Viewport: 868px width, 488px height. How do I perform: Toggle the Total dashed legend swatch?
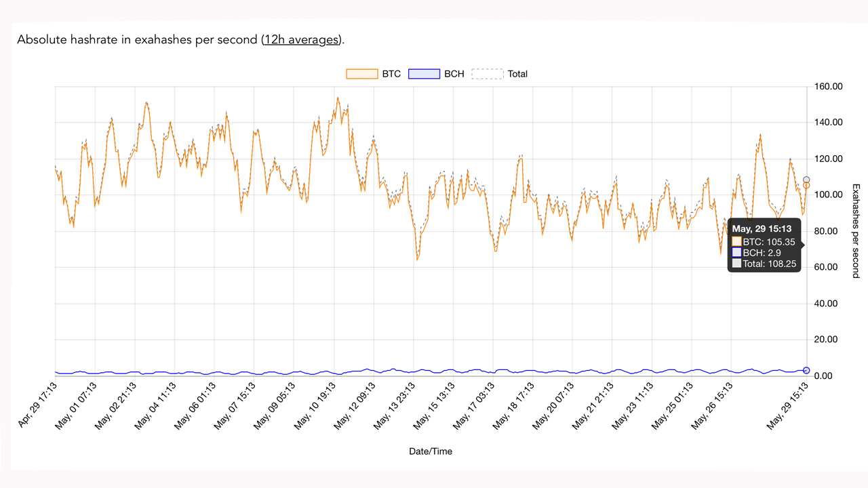487,74
